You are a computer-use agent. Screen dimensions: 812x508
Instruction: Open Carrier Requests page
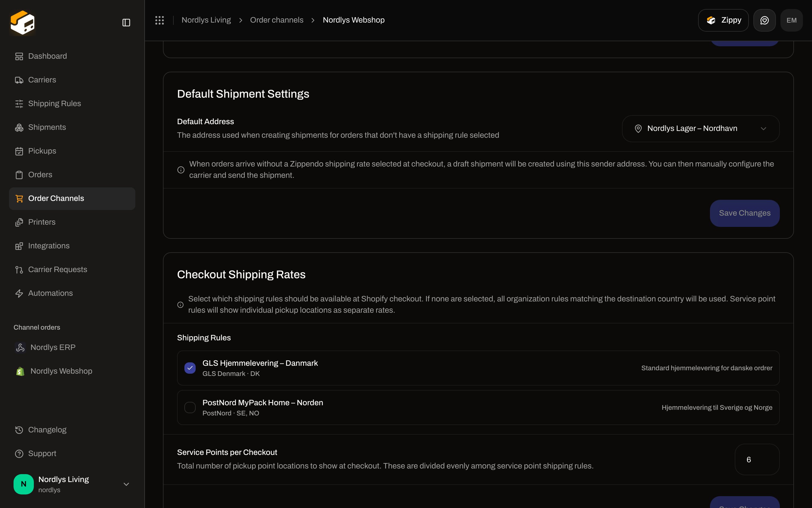(x=72, y=270)
